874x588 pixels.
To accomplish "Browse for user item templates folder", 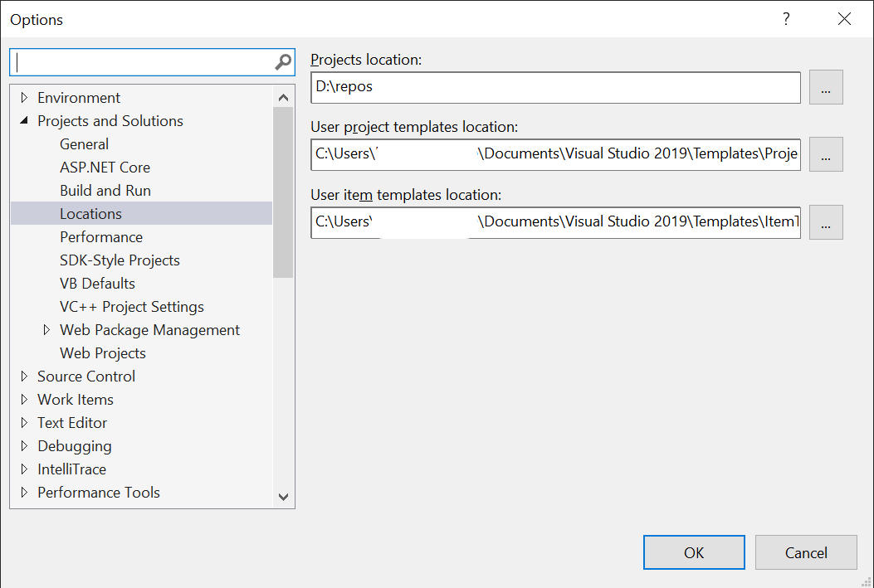I will click(825, 221).
